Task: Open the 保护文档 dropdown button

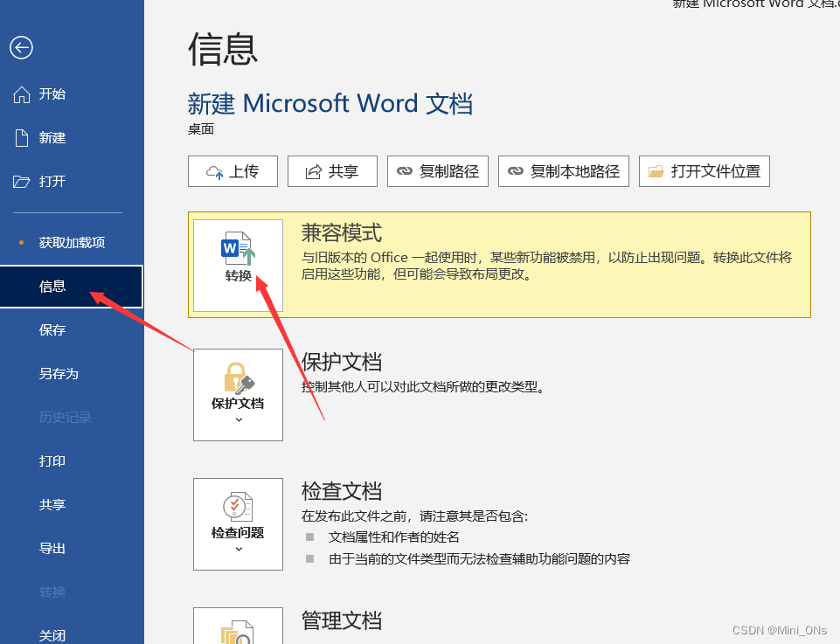Action: pos(239,395)
